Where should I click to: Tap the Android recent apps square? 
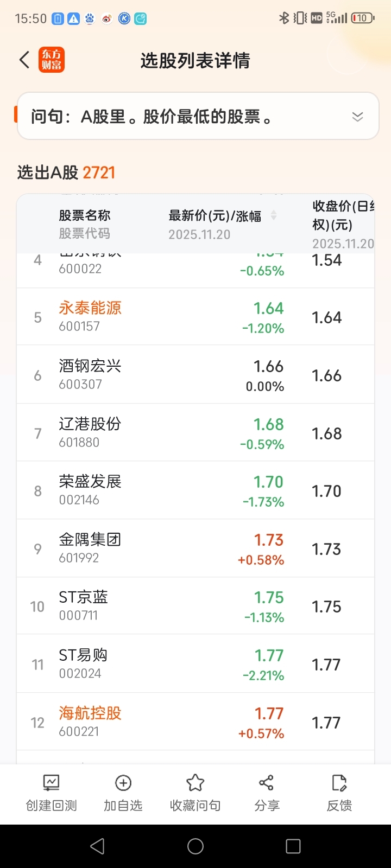293,846
